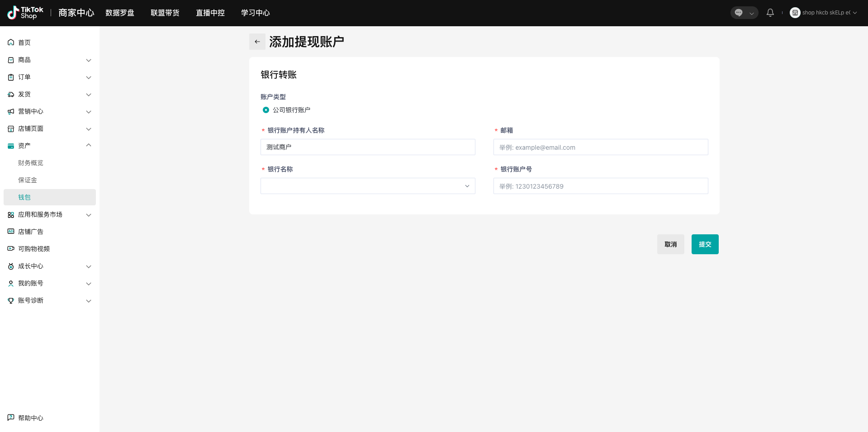Screen dimensions: 868x432
Task: Expand the 发货 sidebar section
Action: [89, 95]
